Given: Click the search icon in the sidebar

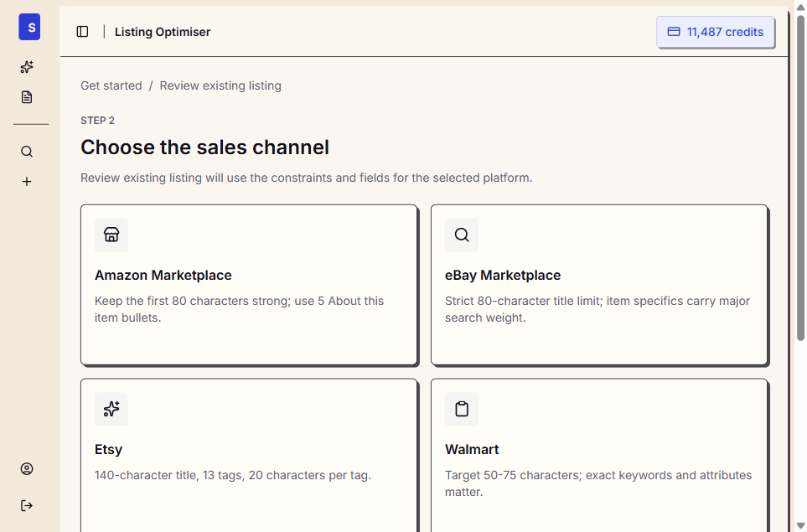Looking at the screenshot, I should pyautogui.click(x=27, y=152).
